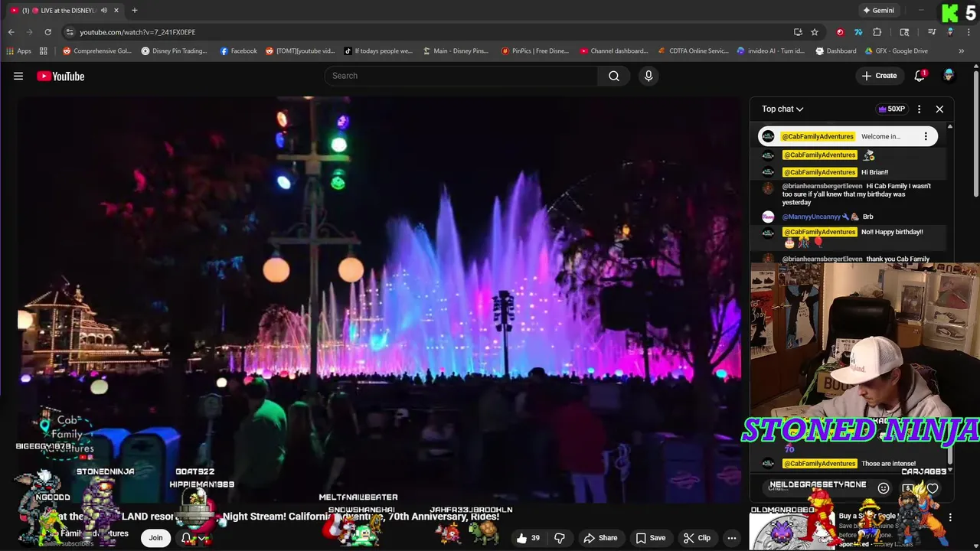Open the YouTube account avatar menu

point(949,76)
